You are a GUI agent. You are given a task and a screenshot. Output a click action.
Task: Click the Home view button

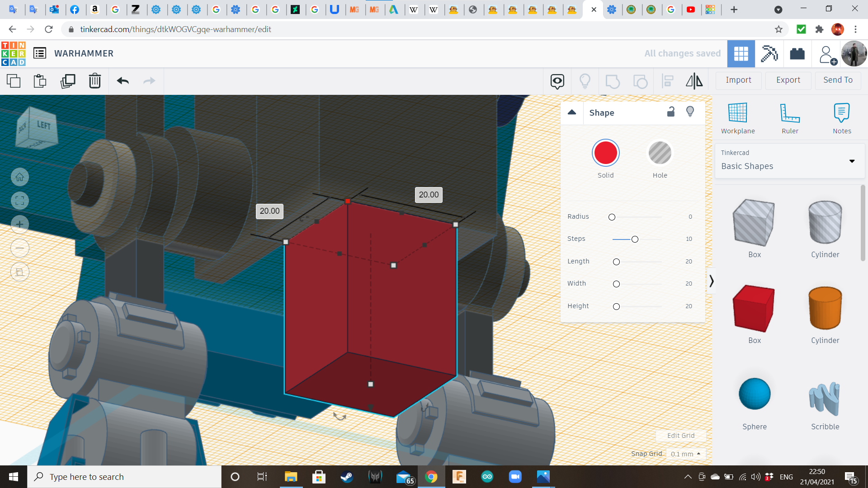(x=20, y=177)
